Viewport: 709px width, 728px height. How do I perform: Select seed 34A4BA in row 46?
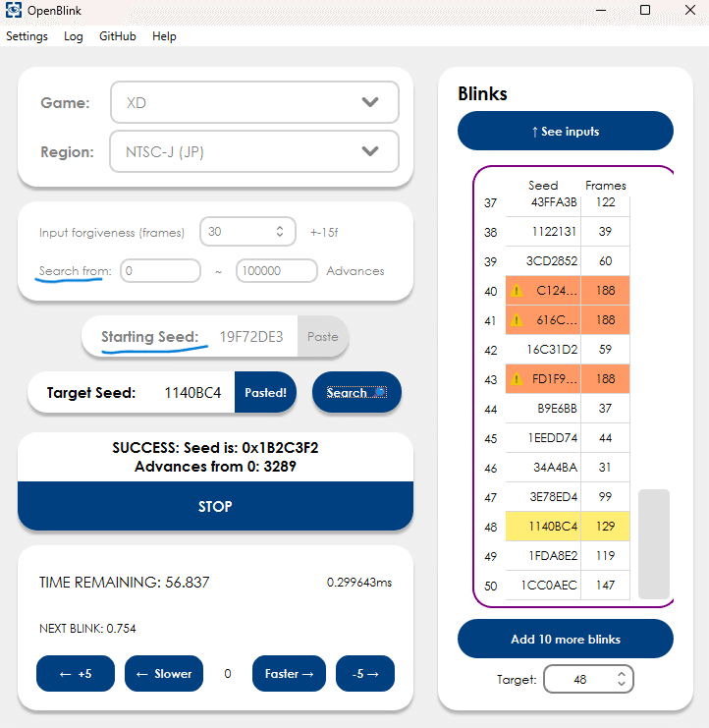coord(543,467)
